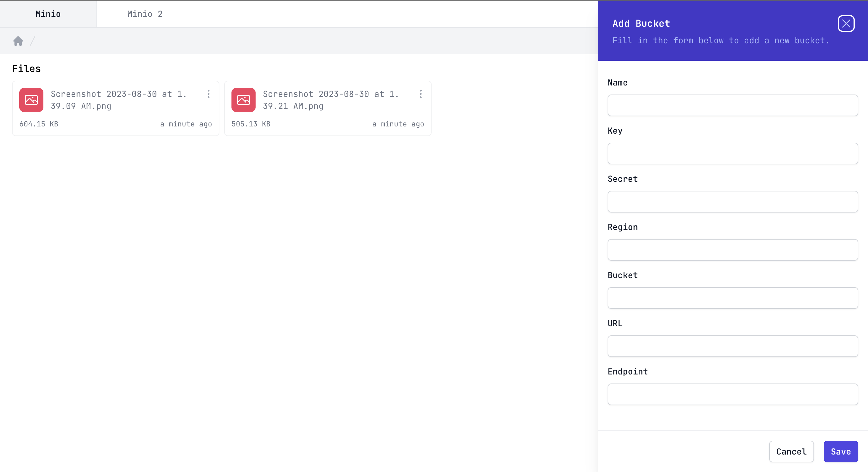Switch to the Minio tab
The image size is (868, 472).
tap(48, 14)
